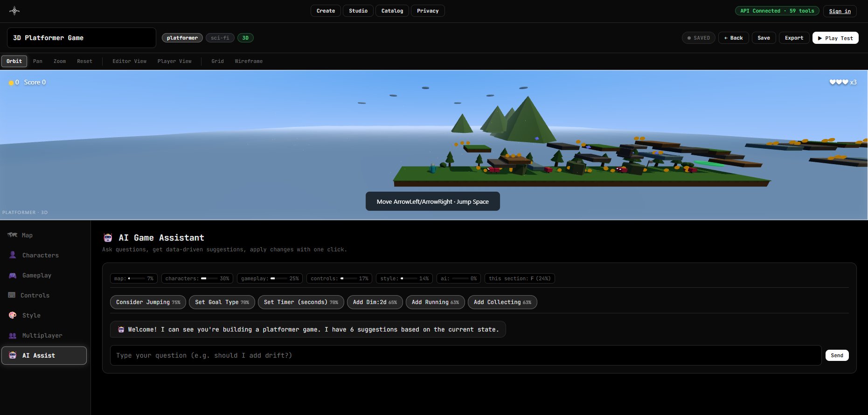The height and width of the screenshot is (415, 868).
Task: Click the robot icon beside AI Game Assistant heading
Action: [108, 238]
